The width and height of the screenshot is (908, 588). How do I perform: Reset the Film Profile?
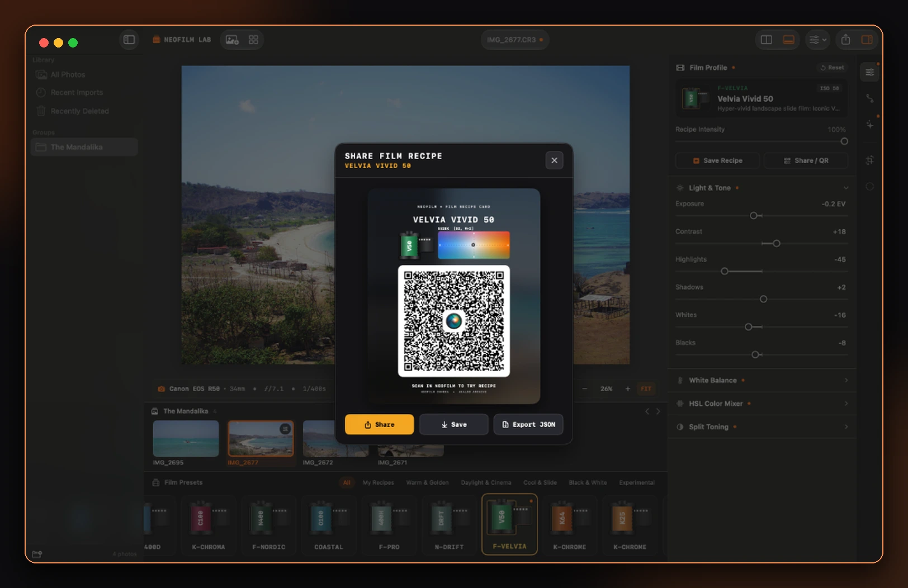click(x=832, y=68)
